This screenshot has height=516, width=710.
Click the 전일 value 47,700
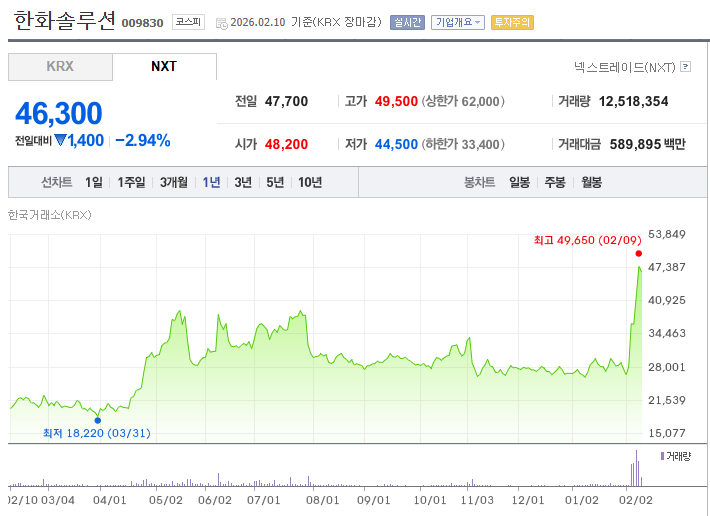pos(286,101)
